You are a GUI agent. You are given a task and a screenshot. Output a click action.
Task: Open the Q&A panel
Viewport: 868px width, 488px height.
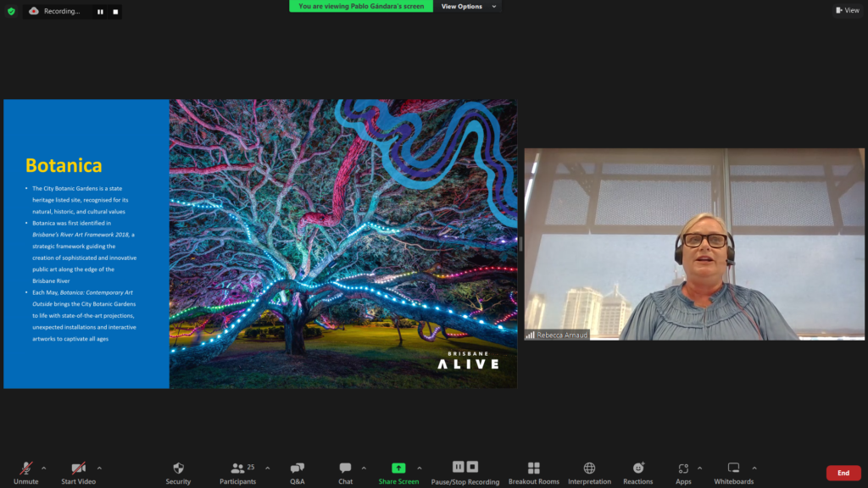click(x=297, y=469)
